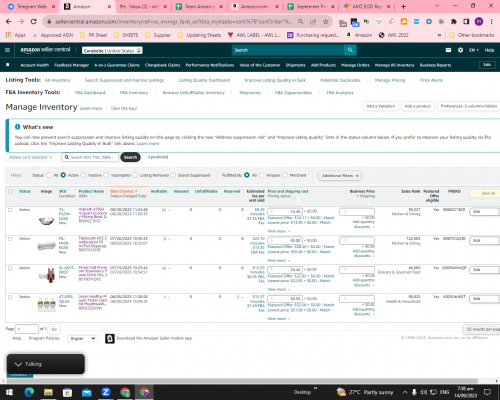Viewport: 500px width, 400px height.
Task: Open Manage Orders in the navigation bar
Action: [355, 65]
